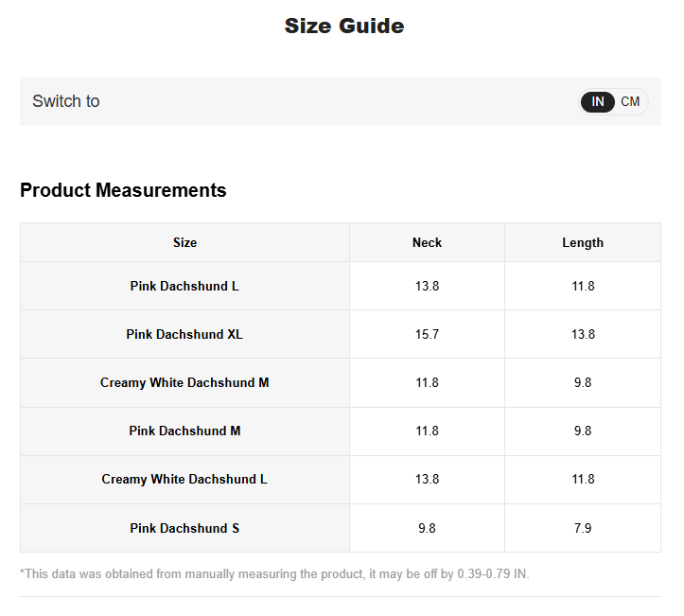Viewport: 684px width, 616px height.
Task: Switch units to CM
Action: 630,101
